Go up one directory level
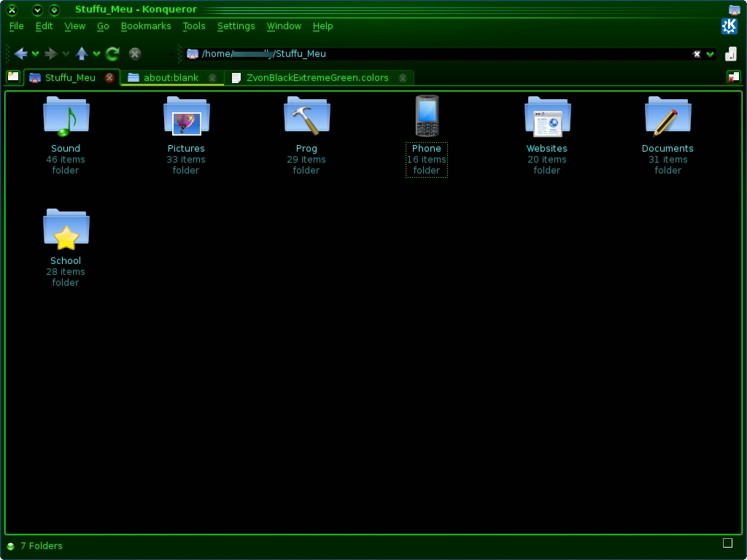Image resolution: width=747 pixels, height=560 pixels. pyautogui.click(x=82, y=54)
